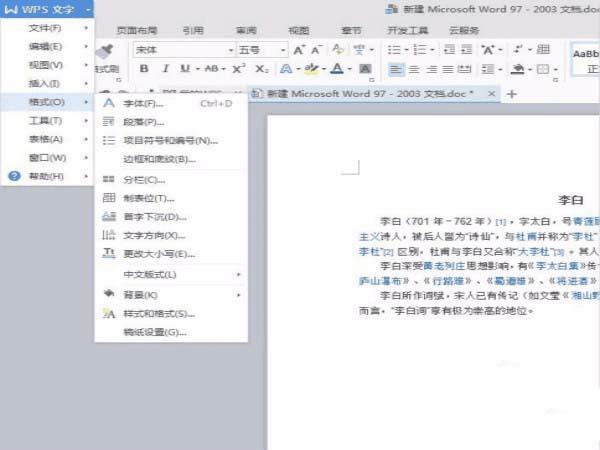
Task: Open line spacing options
Action: pyautogui.click(x=488, y=69)
